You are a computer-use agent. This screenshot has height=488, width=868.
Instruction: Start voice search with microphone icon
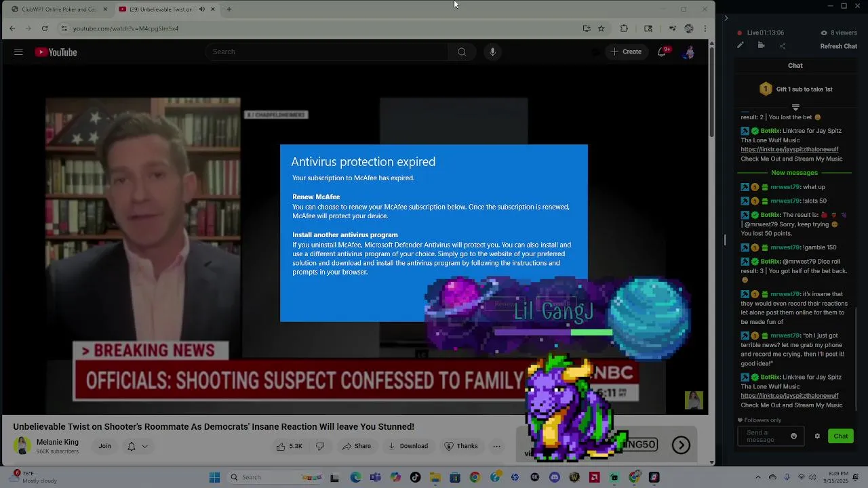(x=492, y=52)
